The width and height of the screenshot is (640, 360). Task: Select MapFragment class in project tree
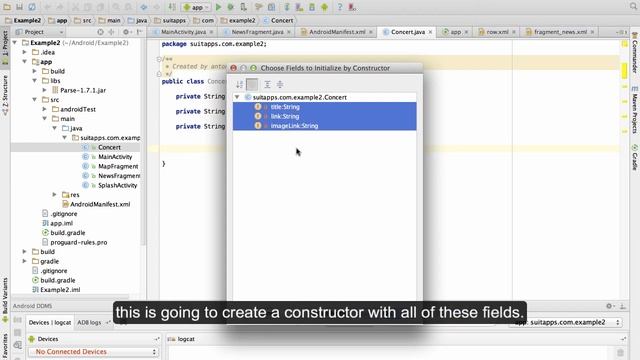[118, 166]
